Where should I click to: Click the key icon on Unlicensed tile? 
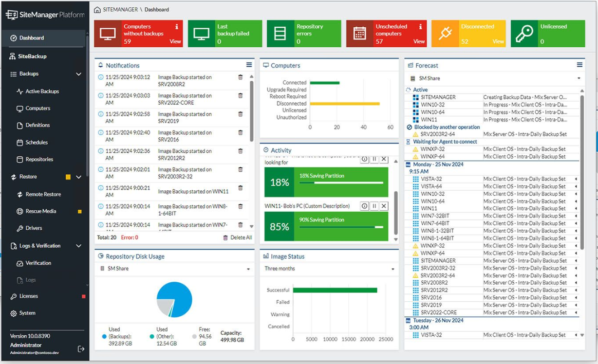(524, 34)
